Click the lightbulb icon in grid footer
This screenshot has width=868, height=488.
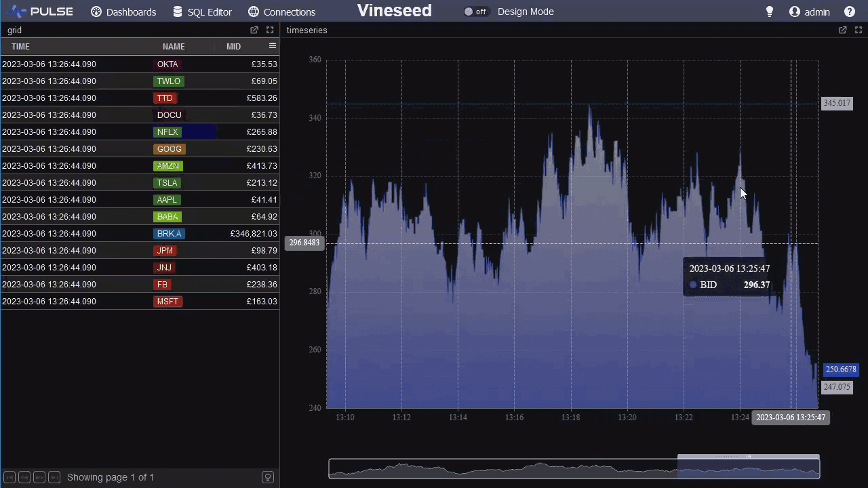pos(268,477)
